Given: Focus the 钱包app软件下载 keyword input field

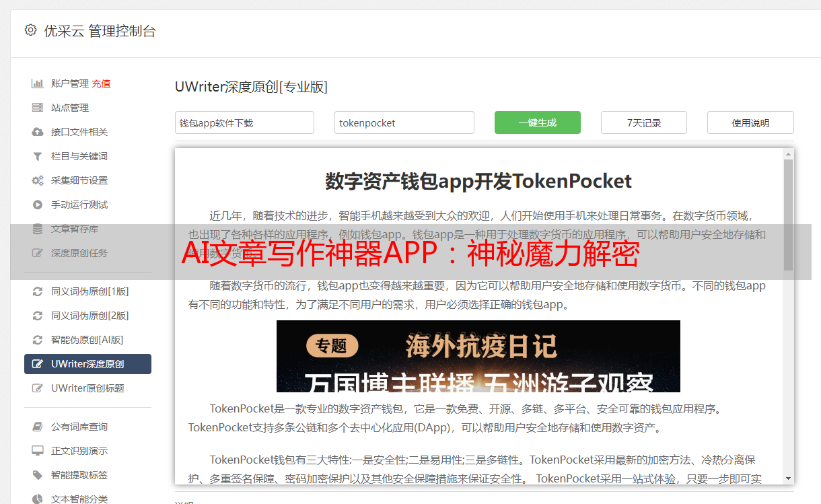Looking at the screenshot, I should (x=244, y=122).
